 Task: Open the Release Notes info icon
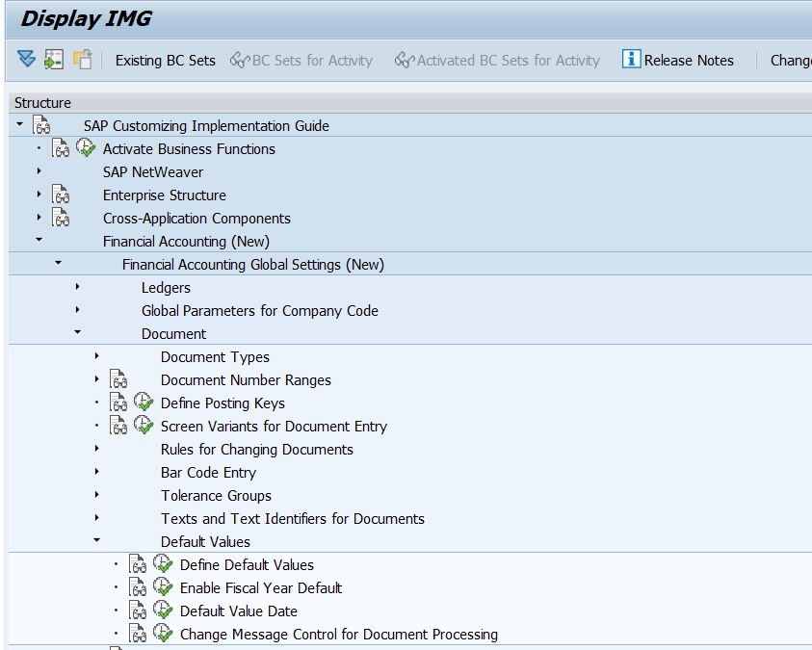pyautogui.click(x=631, y=59)
